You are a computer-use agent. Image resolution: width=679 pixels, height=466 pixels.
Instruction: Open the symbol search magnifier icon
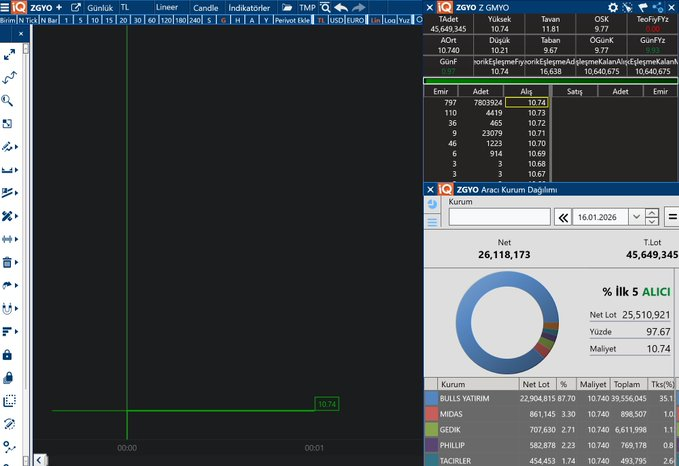[x=325, y=7]
